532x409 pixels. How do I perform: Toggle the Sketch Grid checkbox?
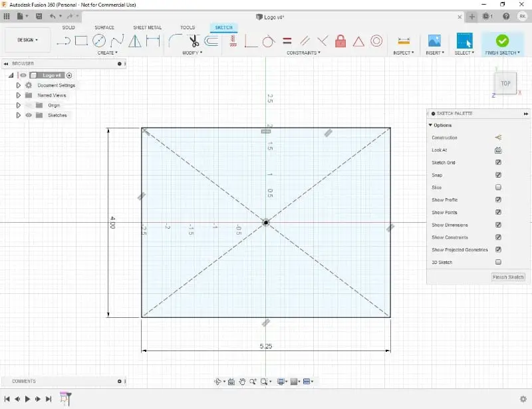[498, 162]
